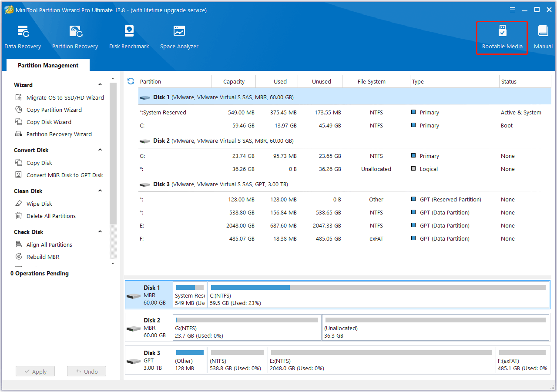Screen dimensions: 557x392
Task: Select the E: partition row
Action: (x=345, y=225)
